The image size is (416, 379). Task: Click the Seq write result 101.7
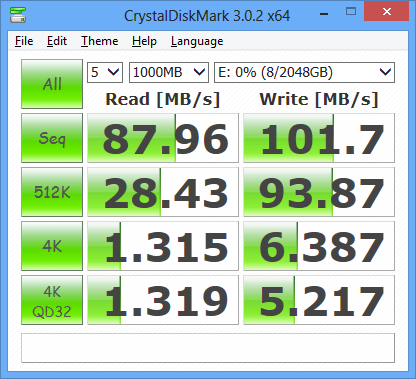(x=319, y=138)
